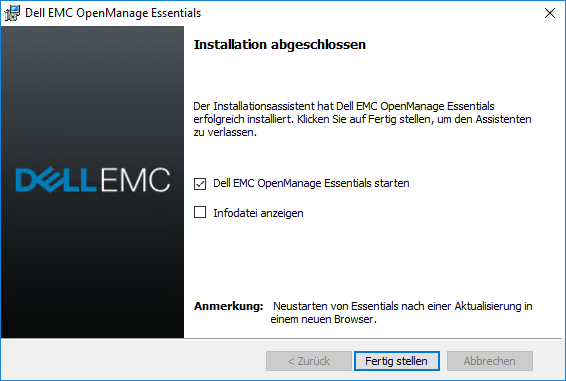The image size is (566, 381).
Task: Click the installer icon in title bar
Action: click(x=12, y=13)
